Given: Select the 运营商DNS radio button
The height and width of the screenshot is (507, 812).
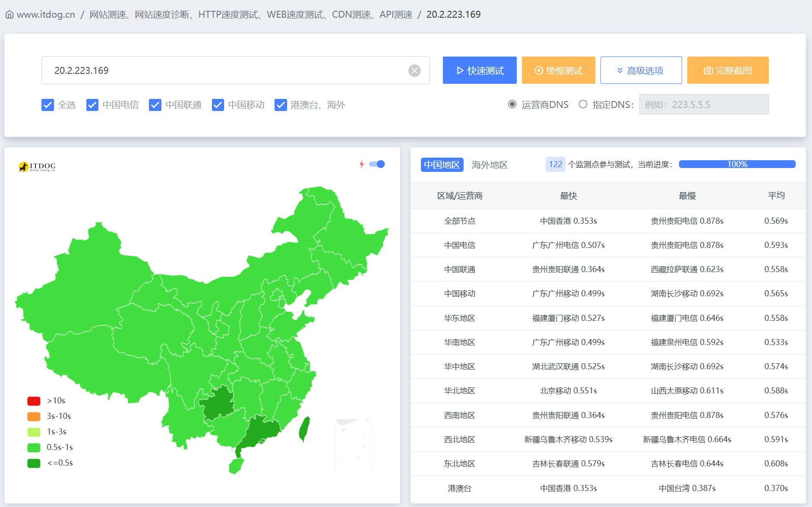Looking at the screenshot, I should (x=512, y=105).
